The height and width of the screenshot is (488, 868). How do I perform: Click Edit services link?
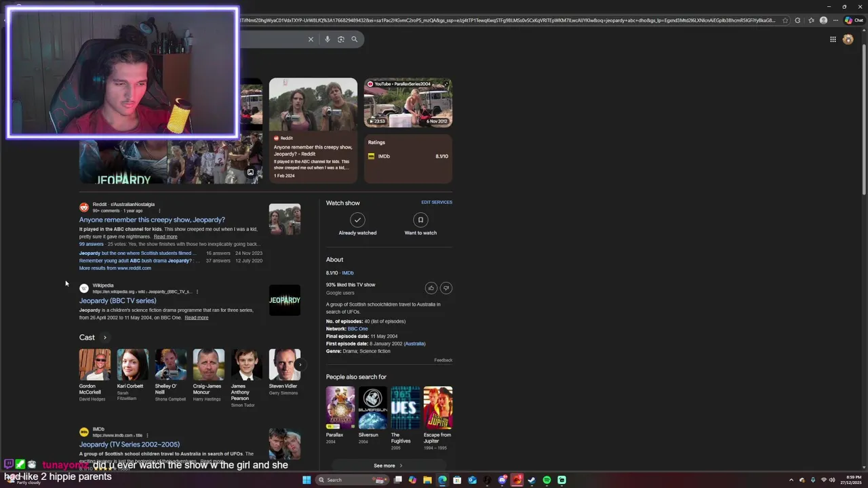(437, 202)
